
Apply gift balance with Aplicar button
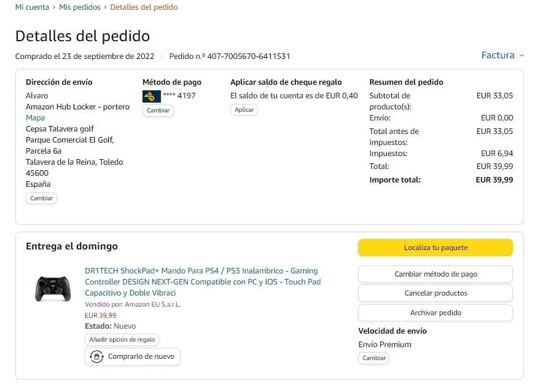(x=244, y=110)
